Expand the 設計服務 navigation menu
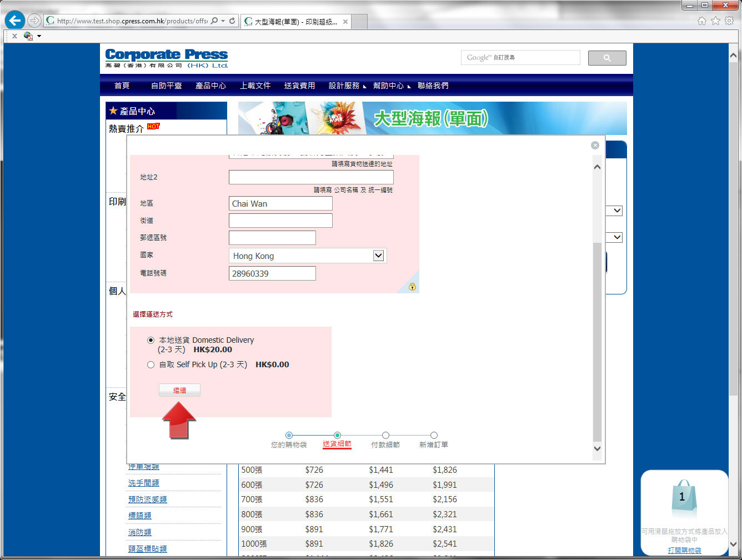 click(x=344, y=86)
